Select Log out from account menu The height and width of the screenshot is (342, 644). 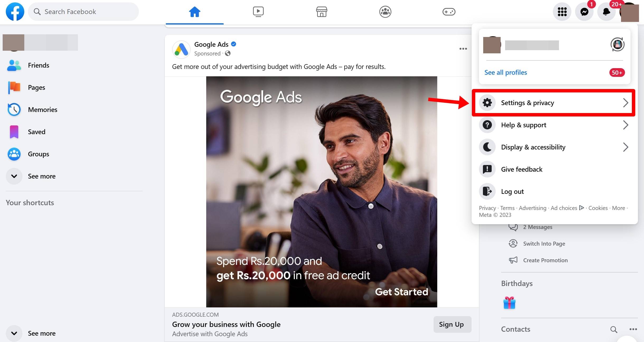(512, 191)
